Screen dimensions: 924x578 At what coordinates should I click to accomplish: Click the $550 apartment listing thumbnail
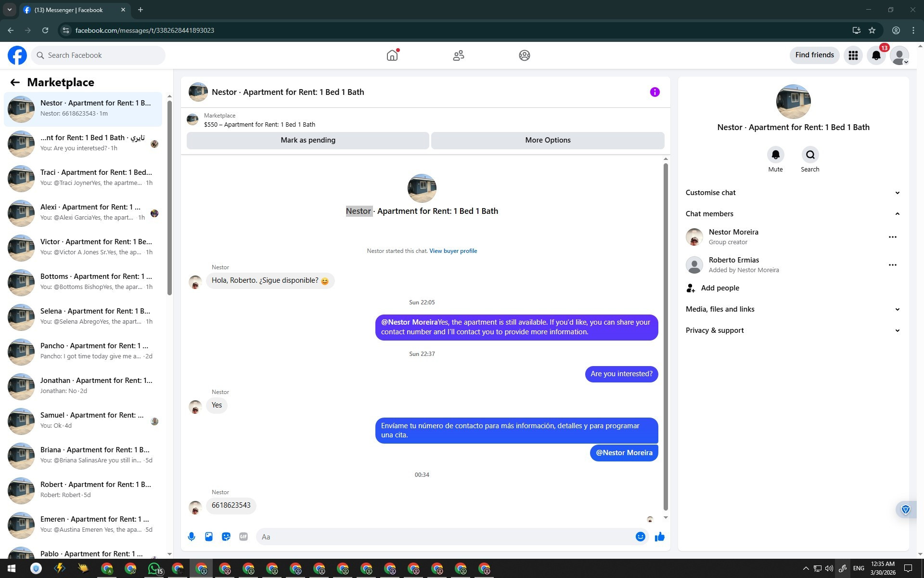point(192,119)
